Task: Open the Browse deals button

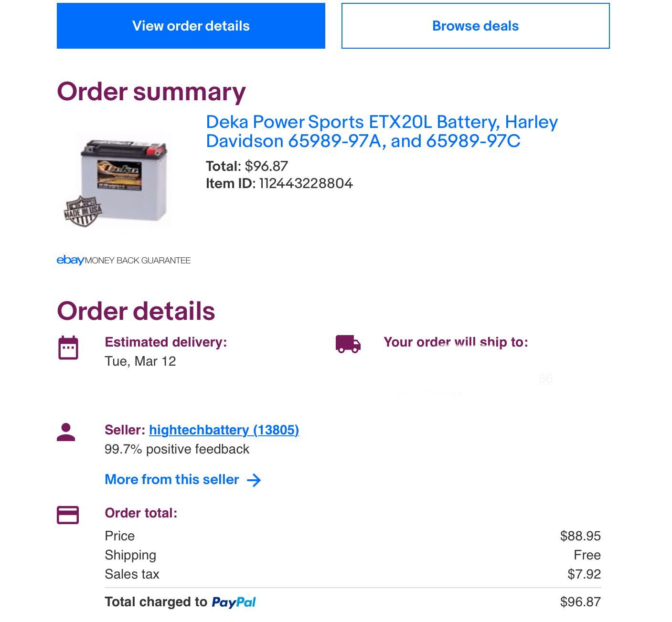Action: point(475,26)
